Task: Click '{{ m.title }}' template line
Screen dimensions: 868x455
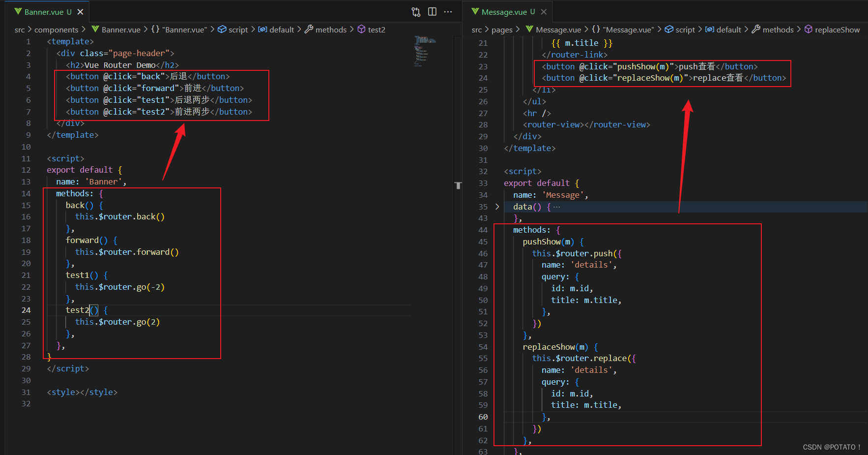Action: point(582,43)
